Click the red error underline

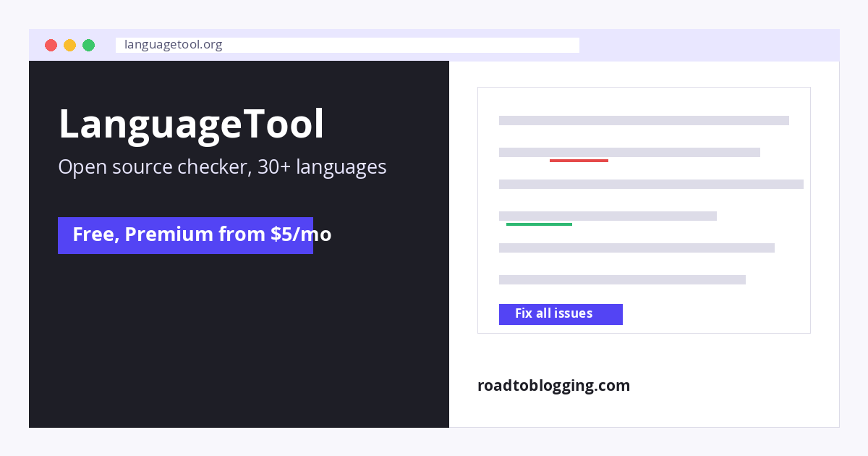click(x=579, y=161)
